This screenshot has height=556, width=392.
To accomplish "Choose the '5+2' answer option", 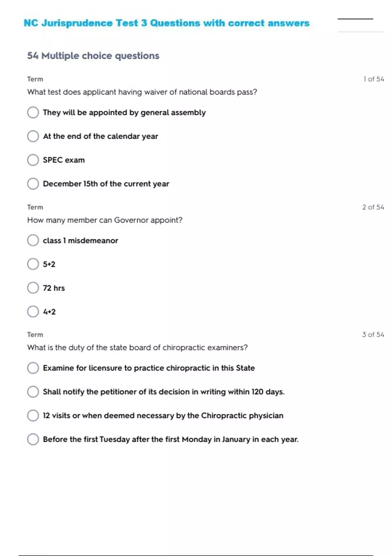I will (33, 264).
